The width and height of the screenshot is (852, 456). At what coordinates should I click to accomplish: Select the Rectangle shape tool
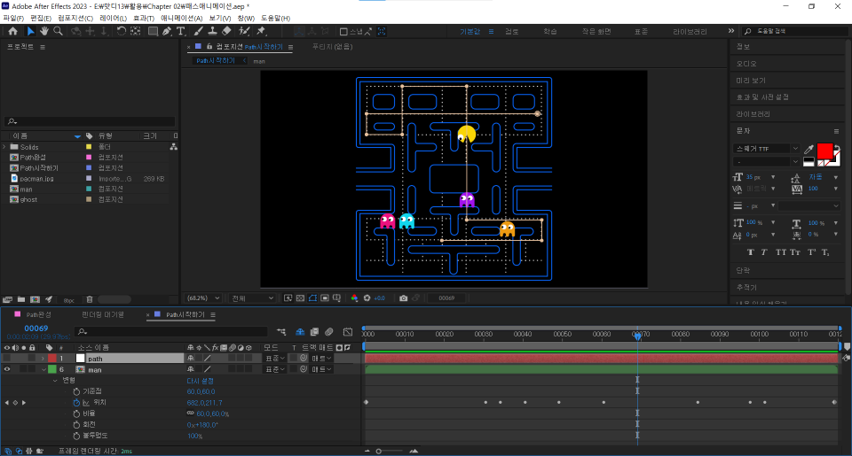click(153, 32)
